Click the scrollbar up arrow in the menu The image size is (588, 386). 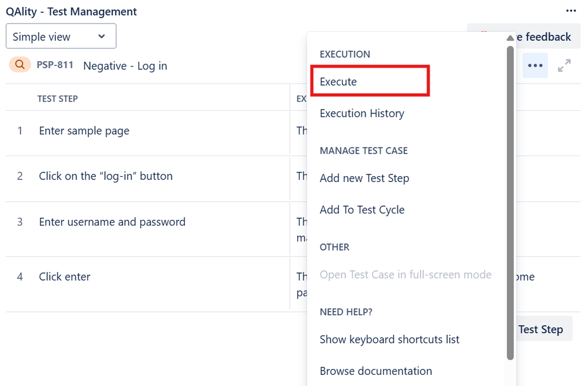(510, 38)
